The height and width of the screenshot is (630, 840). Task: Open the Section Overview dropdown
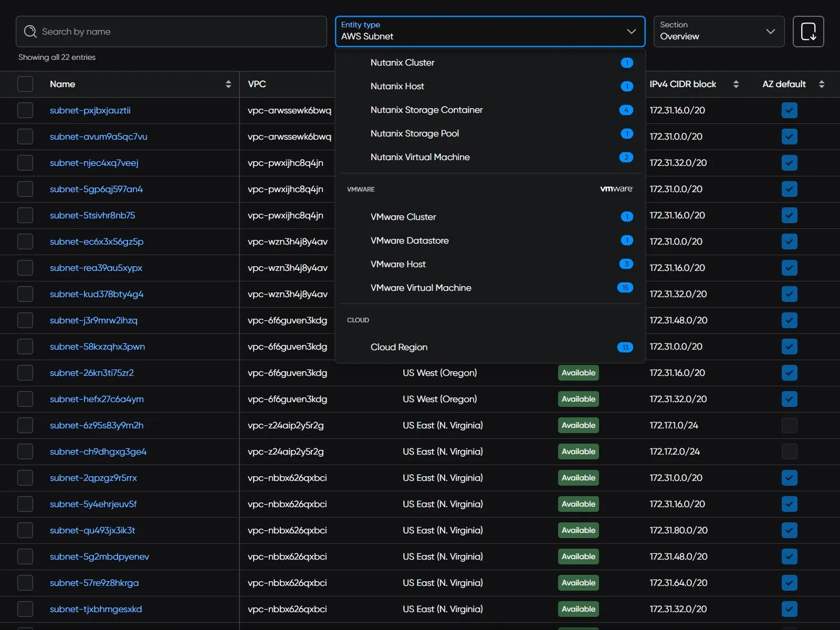719,31
